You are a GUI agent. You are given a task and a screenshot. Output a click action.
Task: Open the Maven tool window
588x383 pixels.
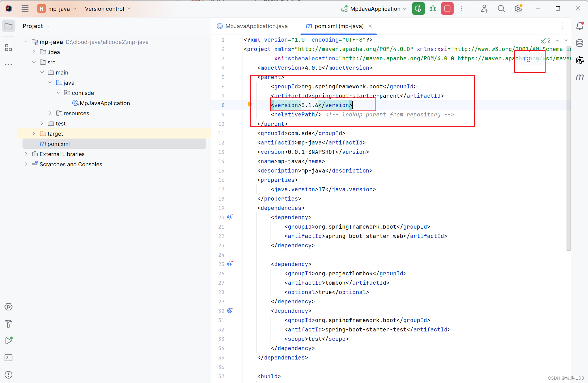point(580,77)
